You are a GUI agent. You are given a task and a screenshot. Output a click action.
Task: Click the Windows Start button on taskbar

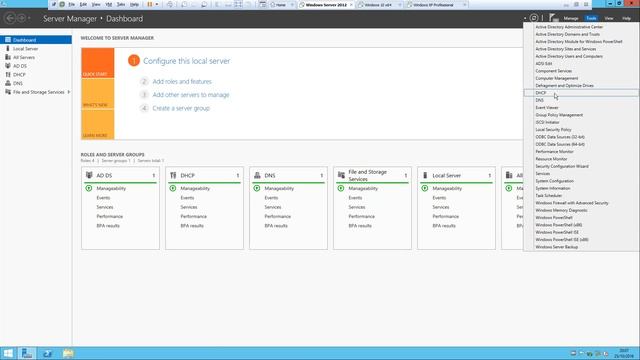(8, 353)
